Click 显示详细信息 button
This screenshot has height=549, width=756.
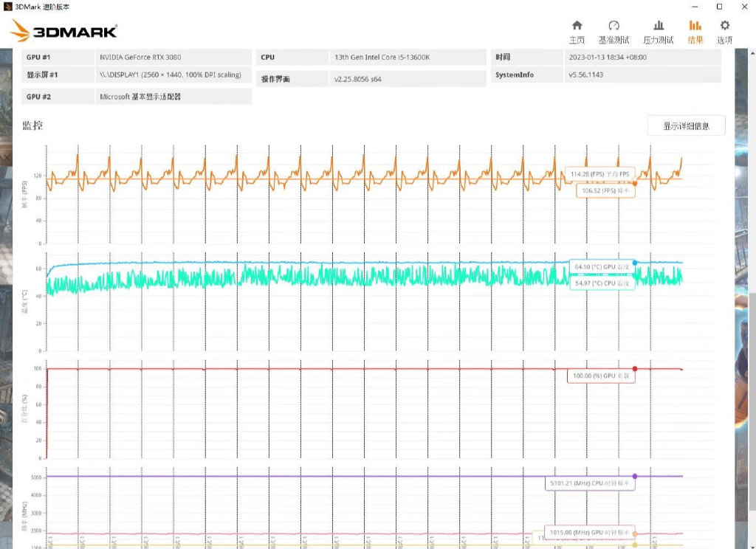[x=686, y=125]
